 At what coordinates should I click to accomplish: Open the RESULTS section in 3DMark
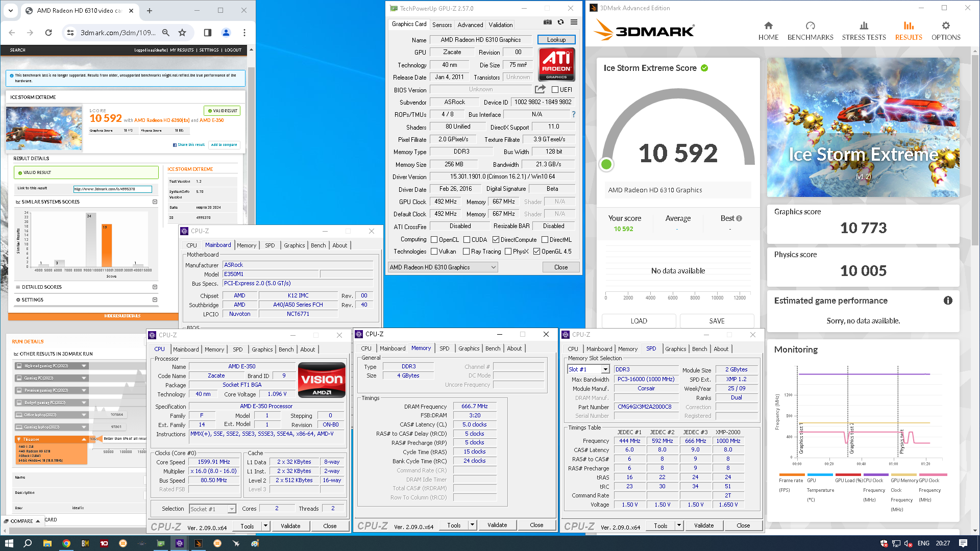pos(909,31)
